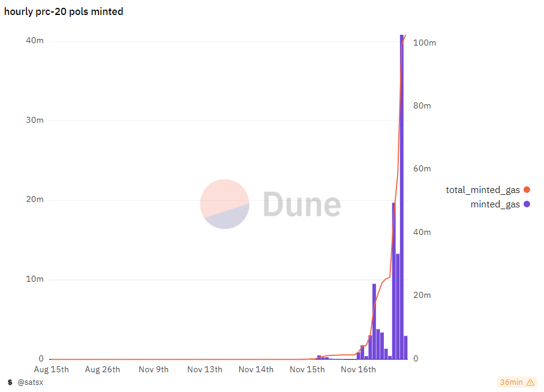Click the dollar sign icon beside @satsx
This screenshot has width=544, height=392.
[x=10, y=382]
